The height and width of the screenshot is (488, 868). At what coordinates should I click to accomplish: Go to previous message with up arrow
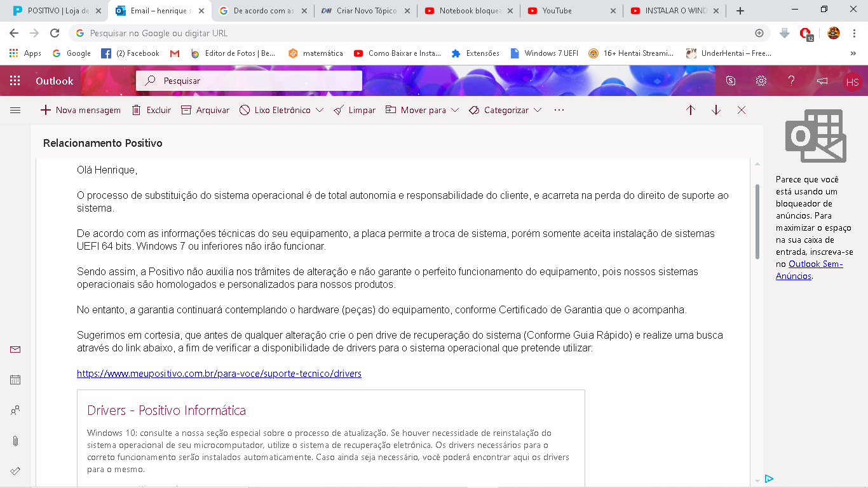(x=691, y=110)
